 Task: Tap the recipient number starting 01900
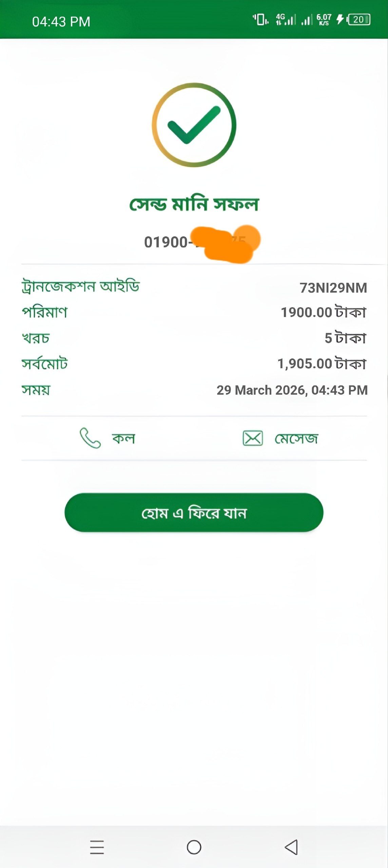166,242
